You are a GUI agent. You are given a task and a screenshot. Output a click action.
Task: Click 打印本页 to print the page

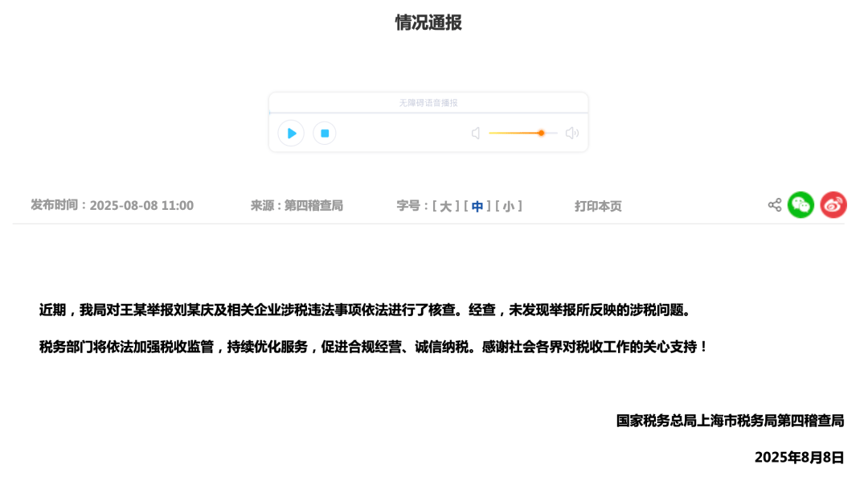598,206
